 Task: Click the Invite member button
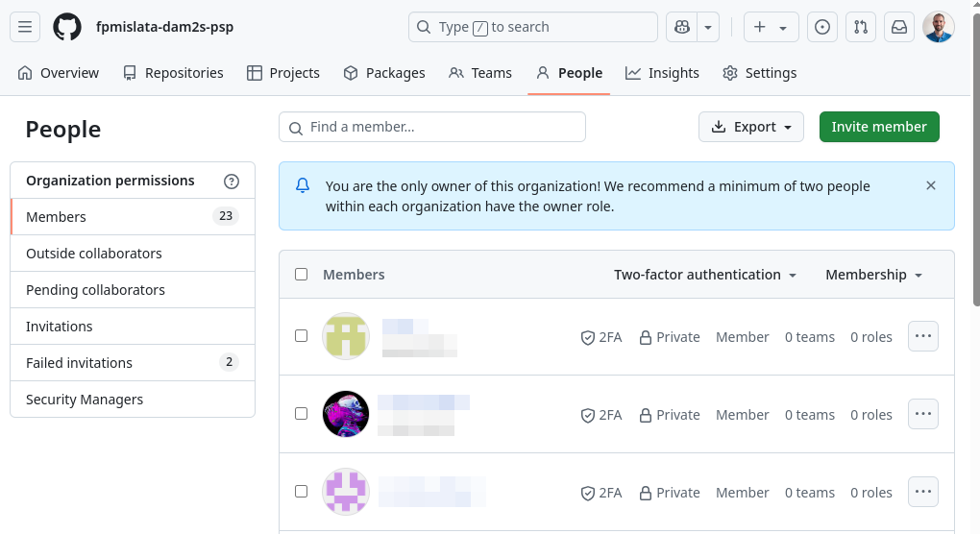[879, 127]
